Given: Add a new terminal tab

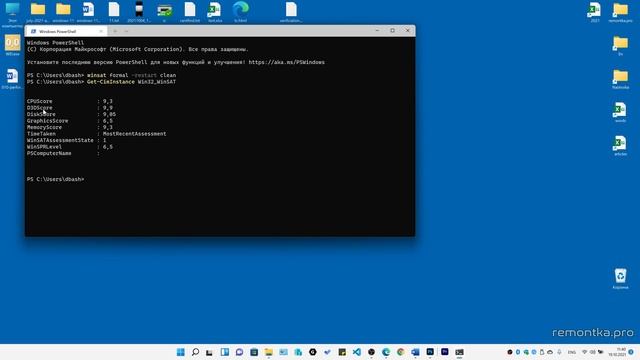Looking at the screenshot, I should point(115,31).
